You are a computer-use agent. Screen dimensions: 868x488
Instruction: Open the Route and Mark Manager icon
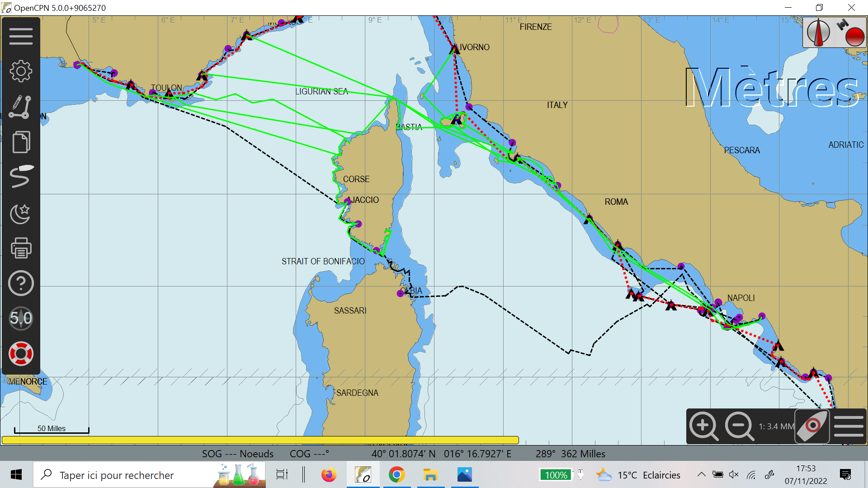click(x=21, y=142)
